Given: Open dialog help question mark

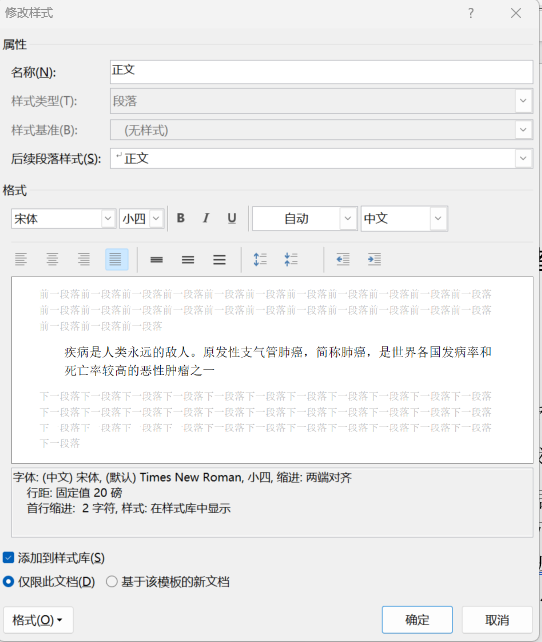Looking at the screenshot, I should 471,13.
